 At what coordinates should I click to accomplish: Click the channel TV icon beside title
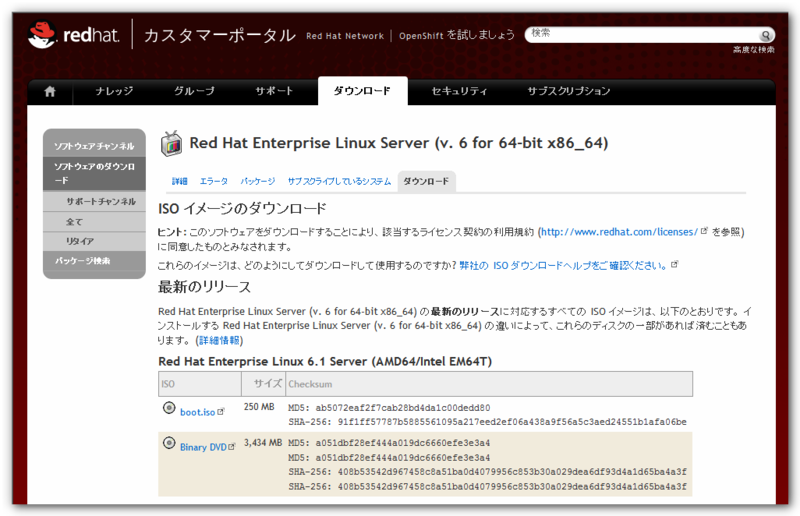coord(171,143)
